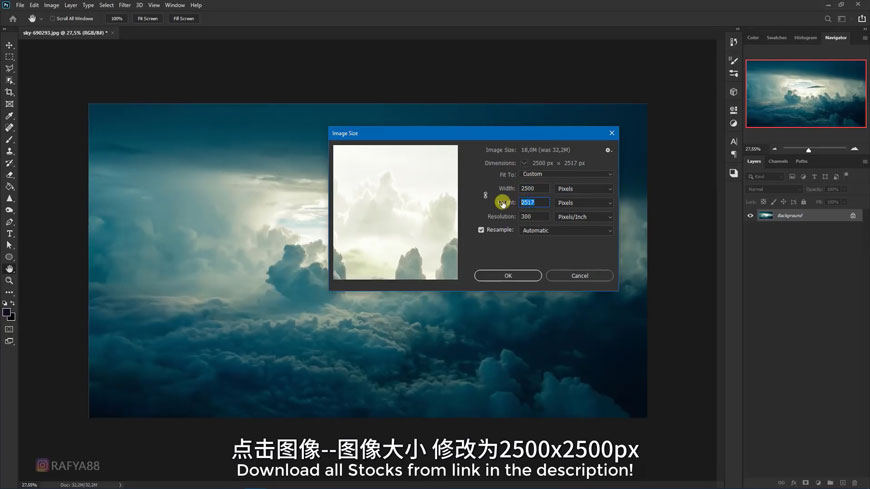Click the lock icon on Background layer
This screenshot has width=870, height=489.
[x=853, y=215]
